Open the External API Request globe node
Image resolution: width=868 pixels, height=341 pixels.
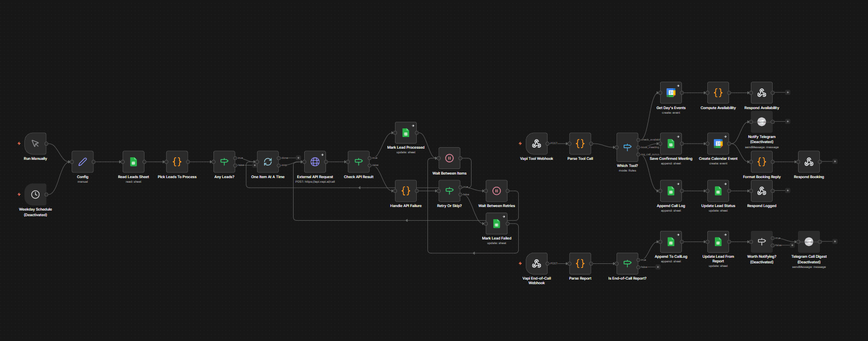pyautogui.click(x=315, y=162)
